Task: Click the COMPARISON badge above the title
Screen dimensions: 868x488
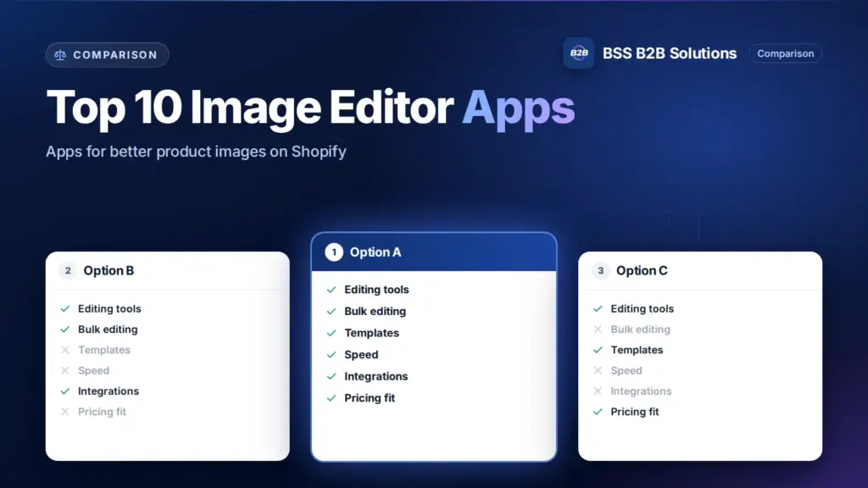Action: click(108, 55)
